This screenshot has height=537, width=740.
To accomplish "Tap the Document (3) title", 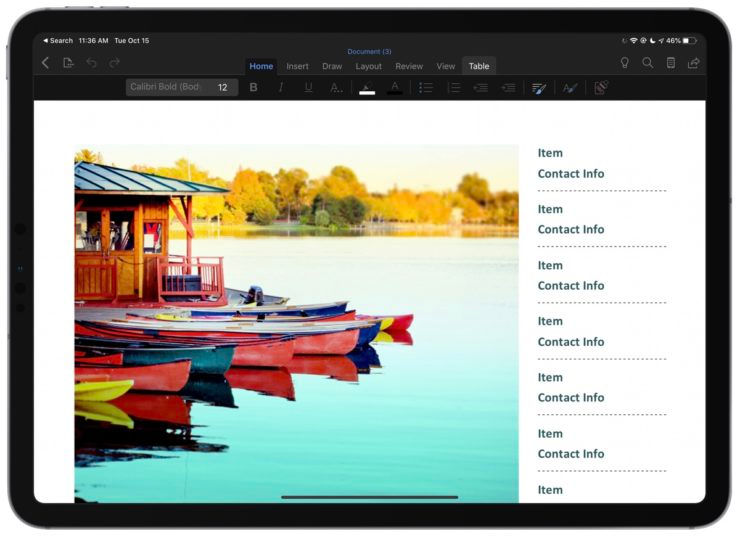I will (x=369, y=51).
